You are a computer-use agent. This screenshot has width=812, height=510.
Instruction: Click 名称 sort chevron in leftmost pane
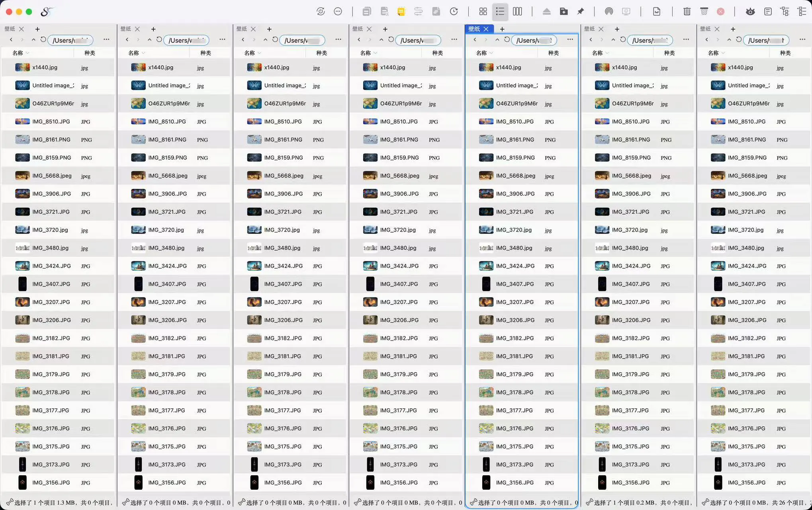pos(27,53)
